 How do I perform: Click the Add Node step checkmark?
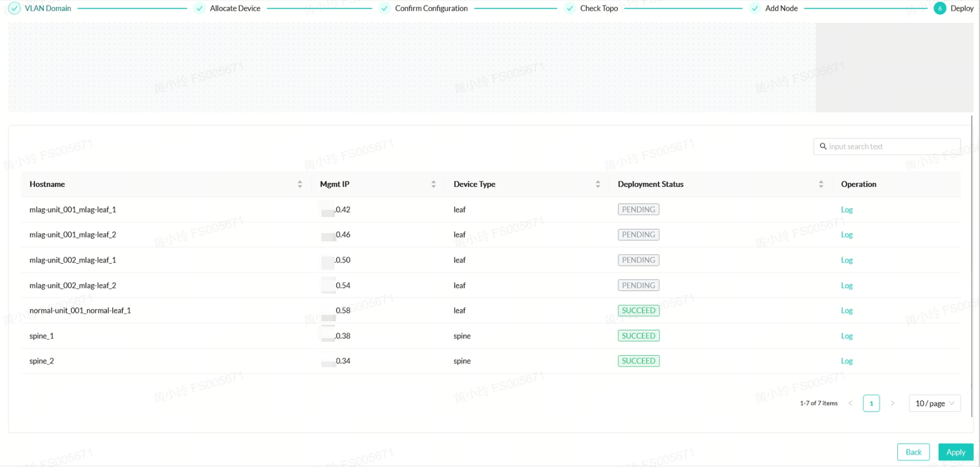[x=755, y=9]
